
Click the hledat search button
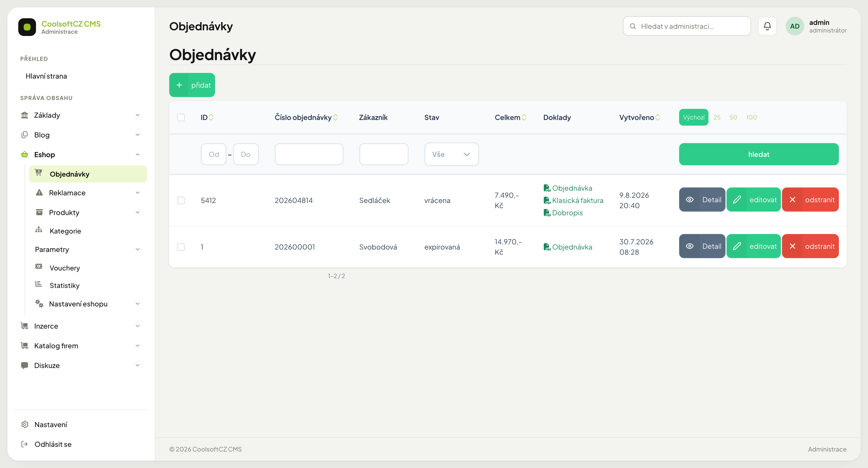(759, 154)
